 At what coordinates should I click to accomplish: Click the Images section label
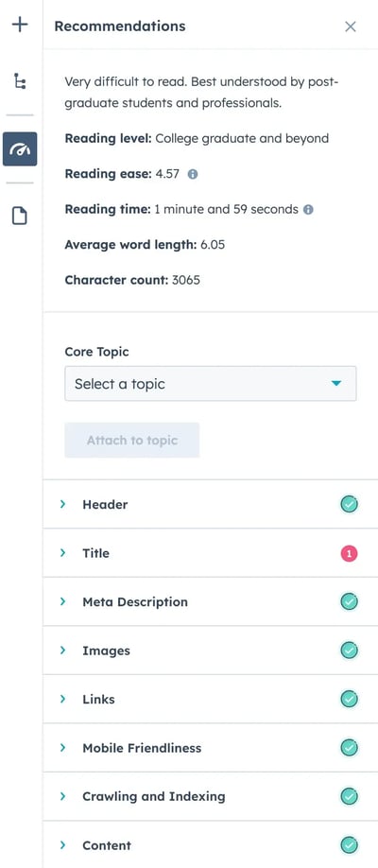click(x=106, y=651)
